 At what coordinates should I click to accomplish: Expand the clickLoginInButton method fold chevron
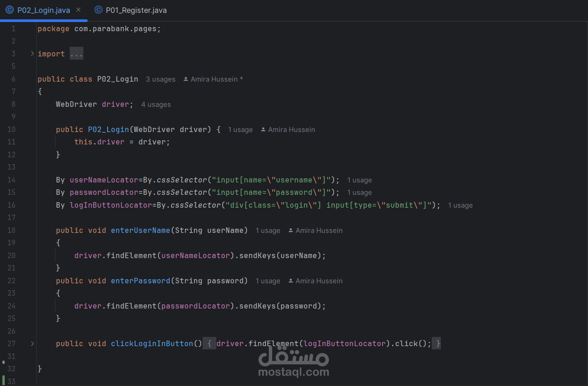coord(32,343)
